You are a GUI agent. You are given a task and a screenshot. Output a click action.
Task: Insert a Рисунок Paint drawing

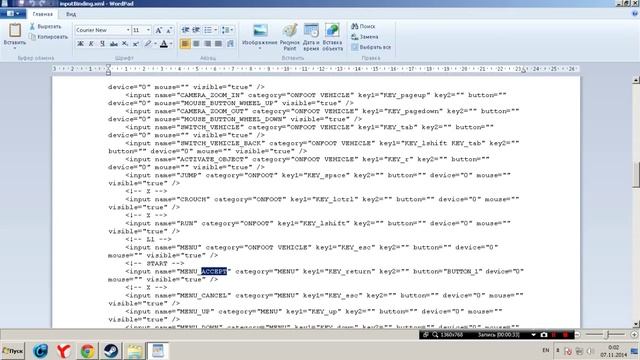click(x=290, y=37)
